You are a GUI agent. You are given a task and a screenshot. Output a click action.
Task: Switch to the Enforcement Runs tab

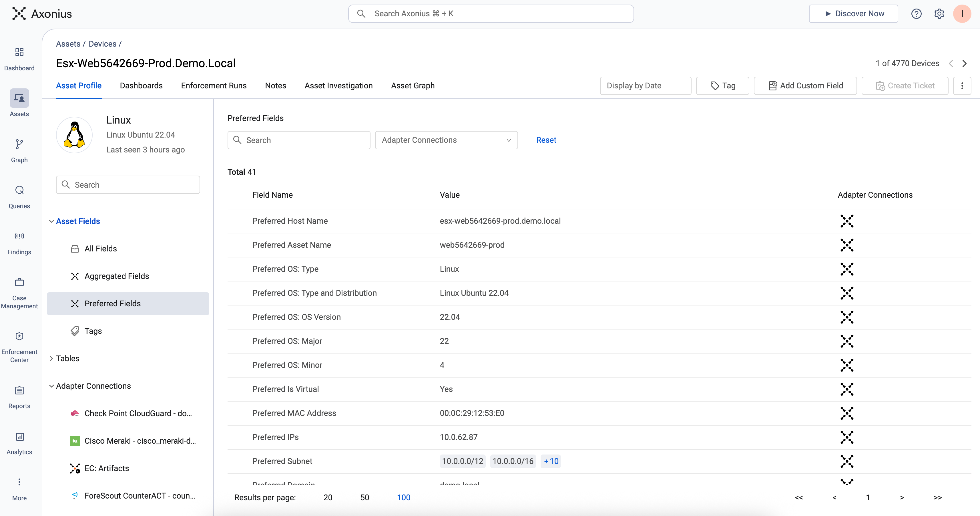[x=214, y=86]
